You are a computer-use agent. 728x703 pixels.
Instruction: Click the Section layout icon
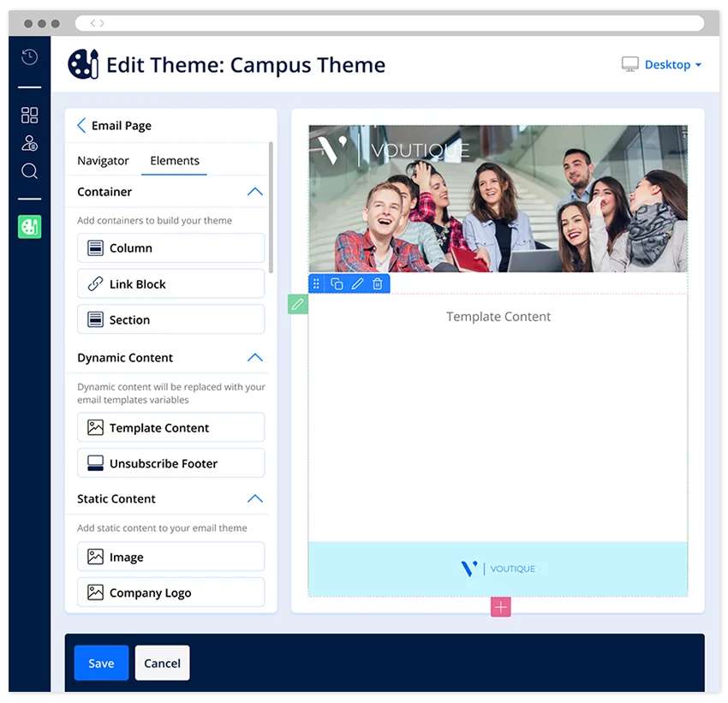tap(95, 319)
